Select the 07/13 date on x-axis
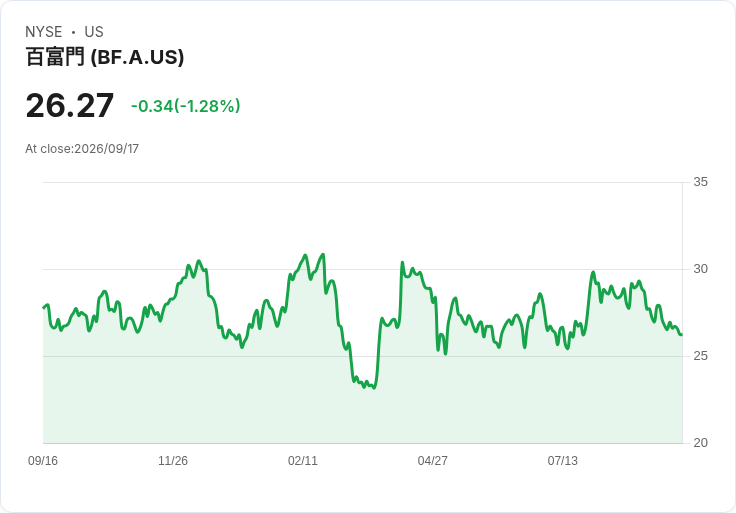Screen dimensions: 736x513 tap(562, 461)
